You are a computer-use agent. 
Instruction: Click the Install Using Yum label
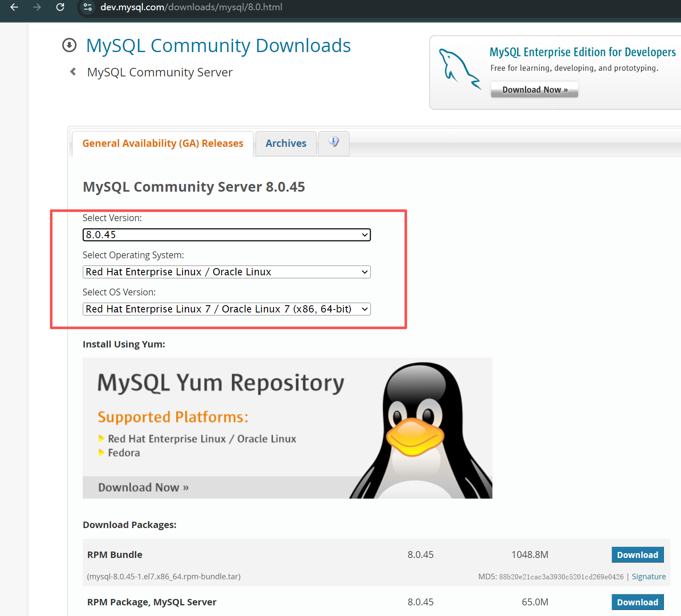coord(124,344)
